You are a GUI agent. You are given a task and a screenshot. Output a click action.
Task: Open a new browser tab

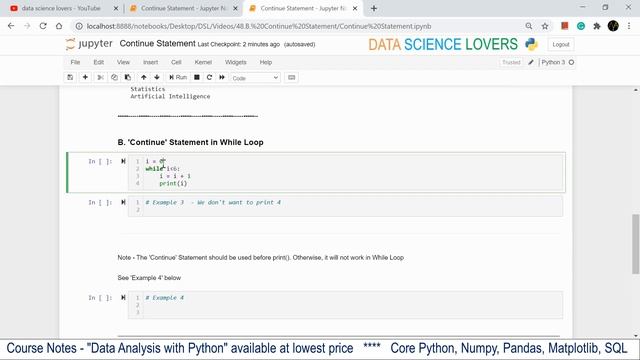[x=374, y=8]
